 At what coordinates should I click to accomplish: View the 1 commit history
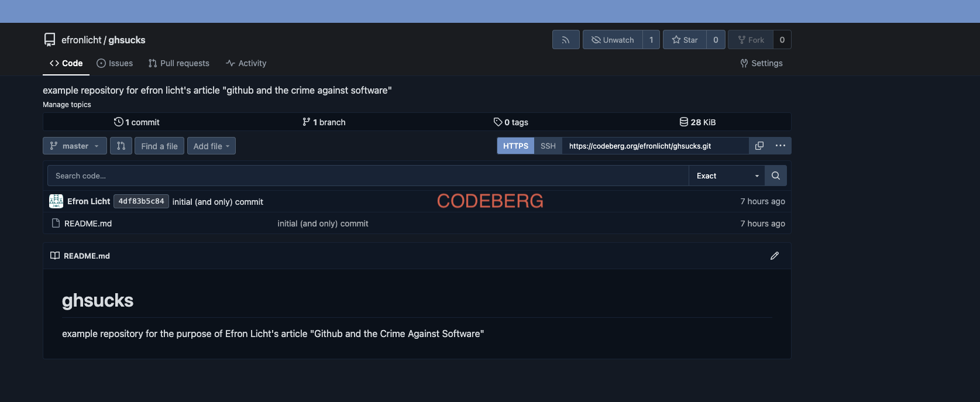point(137,122)
